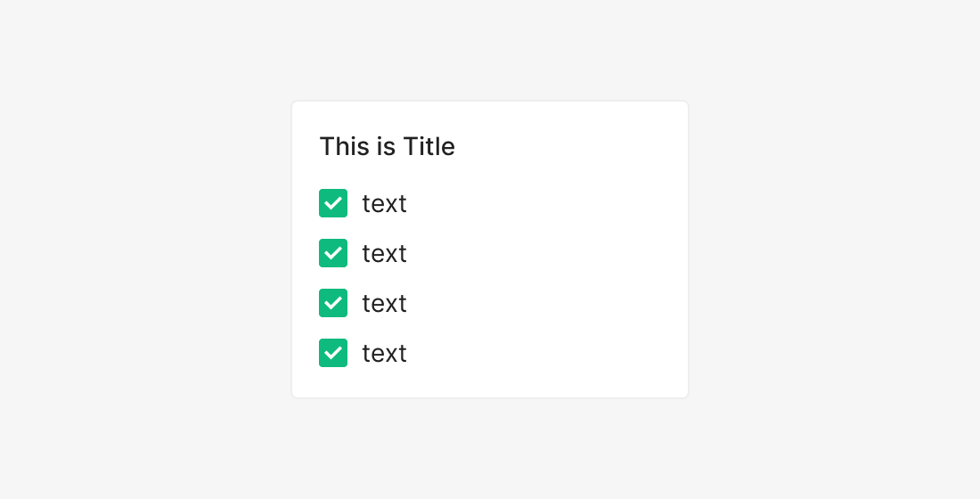Click the gray background below the card
The height and width of the screenshot is (499, 980).
click(x=490, y=450)
